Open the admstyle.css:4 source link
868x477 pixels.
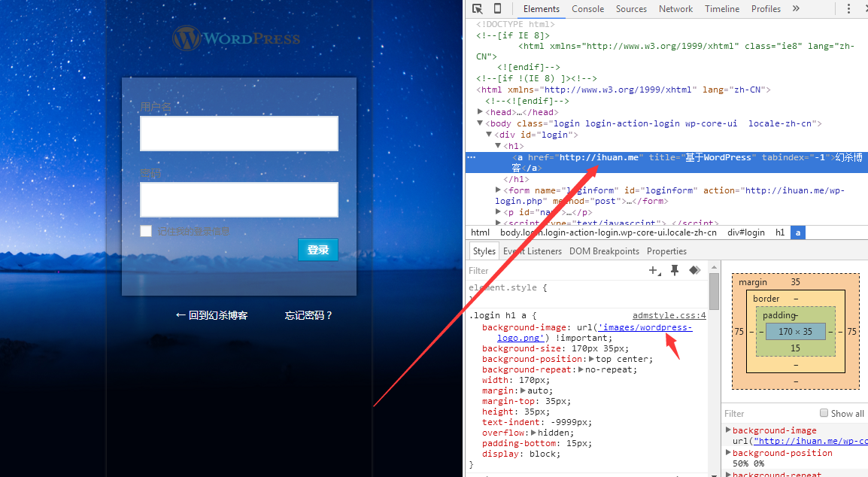[669, 316]
